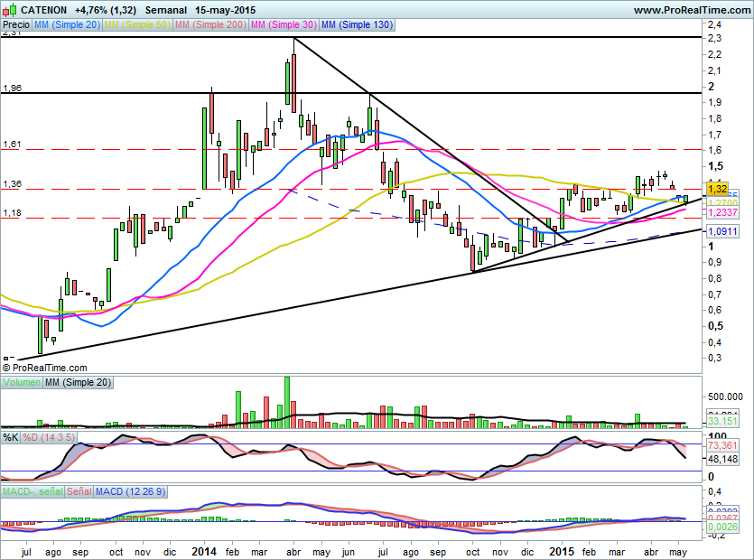The height and width of the screenshot is (560, 754).
Task: Select the Señal indicator label
Action: point(78,491)
